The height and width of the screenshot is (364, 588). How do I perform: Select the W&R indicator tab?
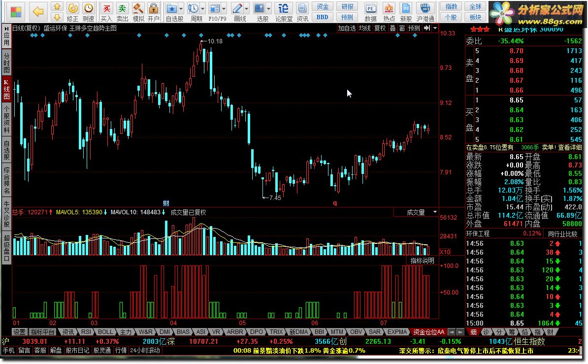[x=145, y=332]
